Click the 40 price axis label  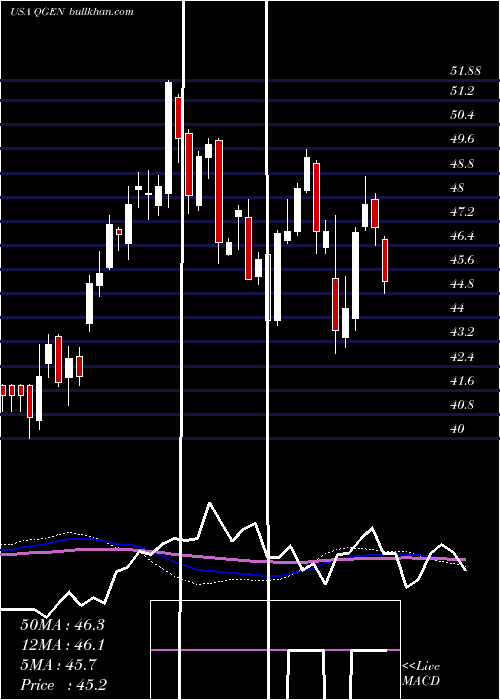tap(457, 429)
